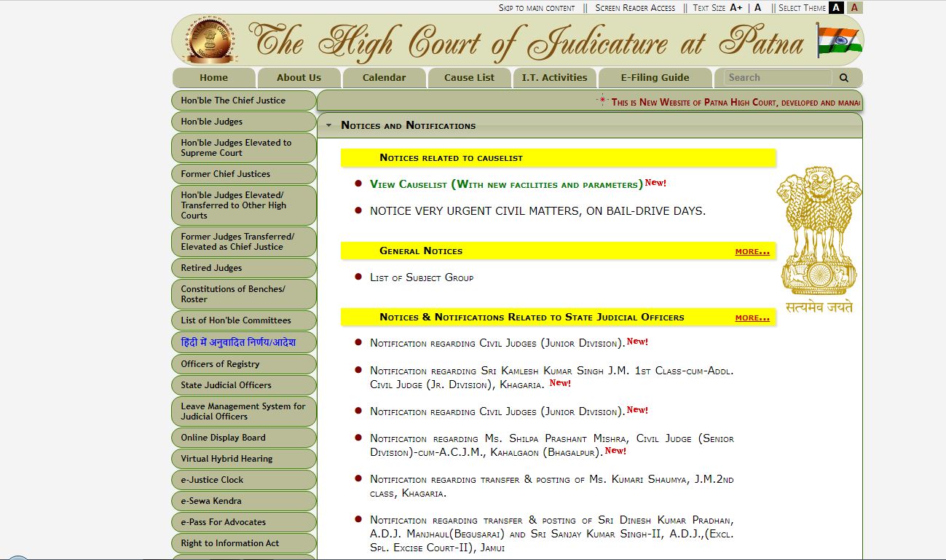Open Virtual Hybrid Hearing sidebar item
The image size is (946, 560).
[x=244, y=459]
